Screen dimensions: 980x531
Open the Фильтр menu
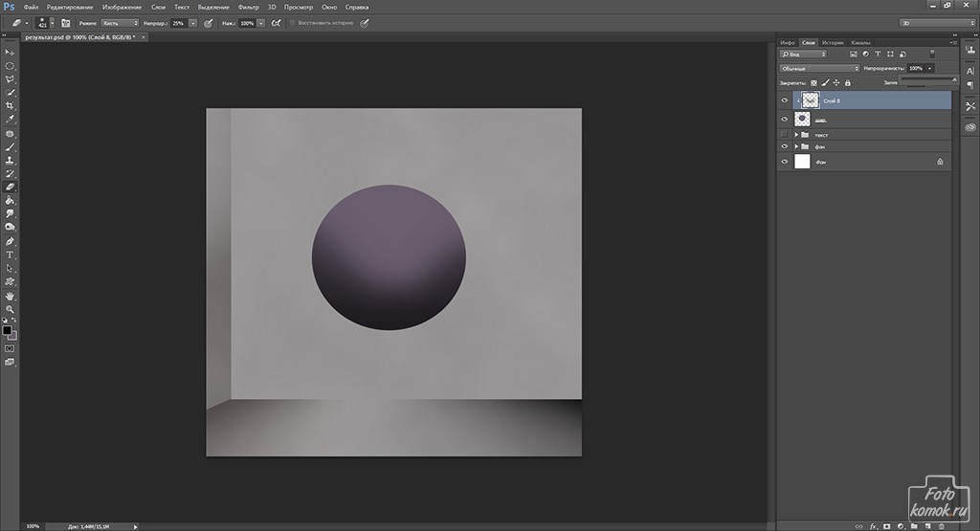pyautogui.click(x=248, y=7)
